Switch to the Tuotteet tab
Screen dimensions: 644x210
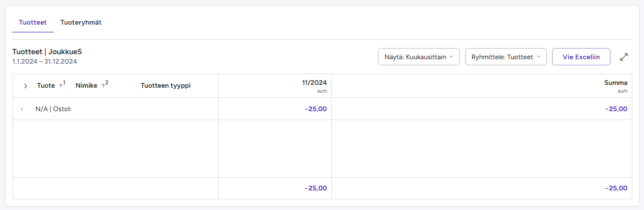(x=33, y=23)
